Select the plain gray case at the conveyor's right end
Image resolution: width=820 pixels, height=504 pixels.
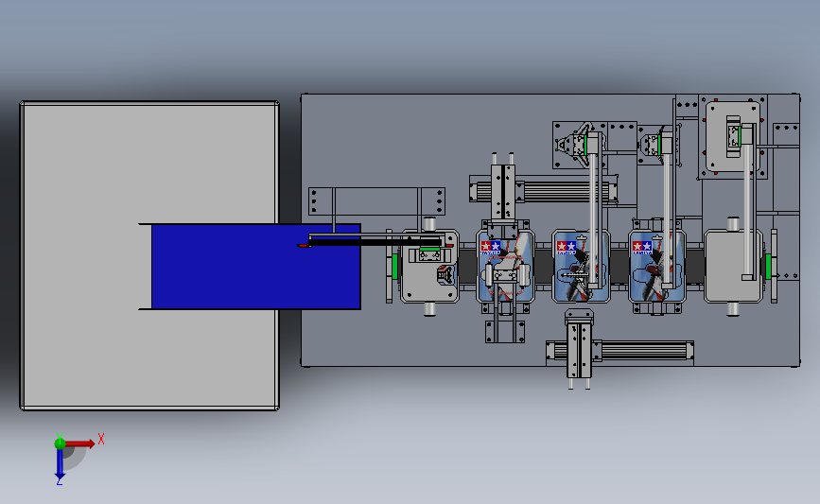click(x=733, y=266)
